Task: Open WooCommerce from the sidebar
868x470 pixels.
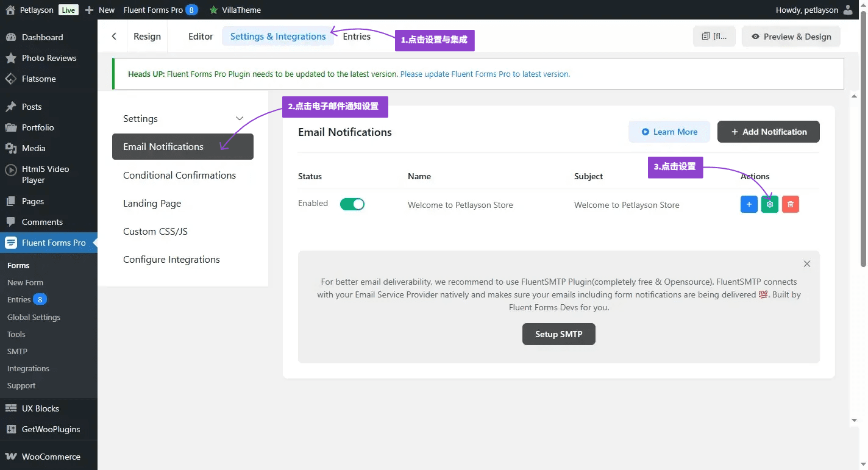Action: [x=51, y=457]
